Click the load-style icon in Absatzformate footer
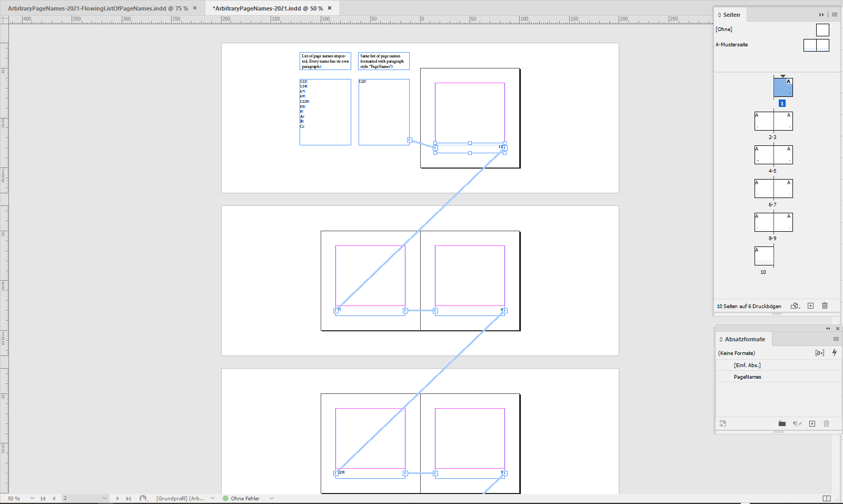Screen dimensions: 843x504 723,423
